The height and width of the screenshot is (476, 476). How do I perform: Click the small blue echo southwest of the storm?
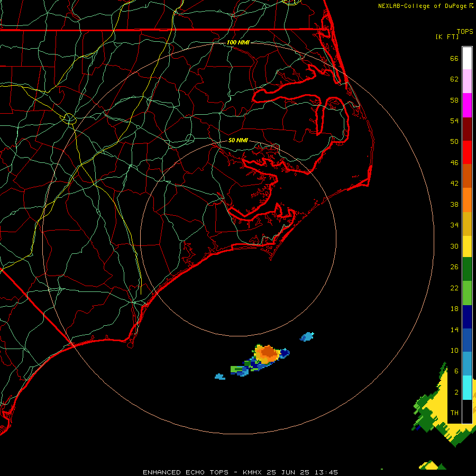[x=220, y=377]
